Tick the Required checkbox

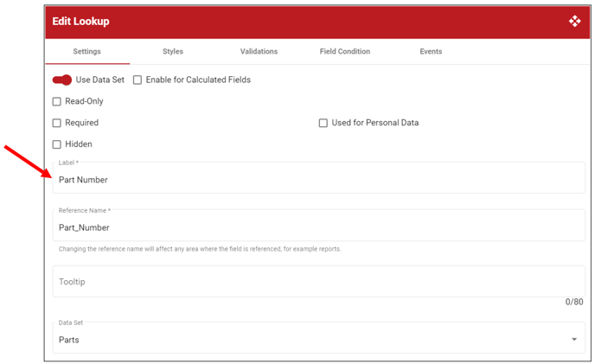pyautogui.click(x=56, y=123)
